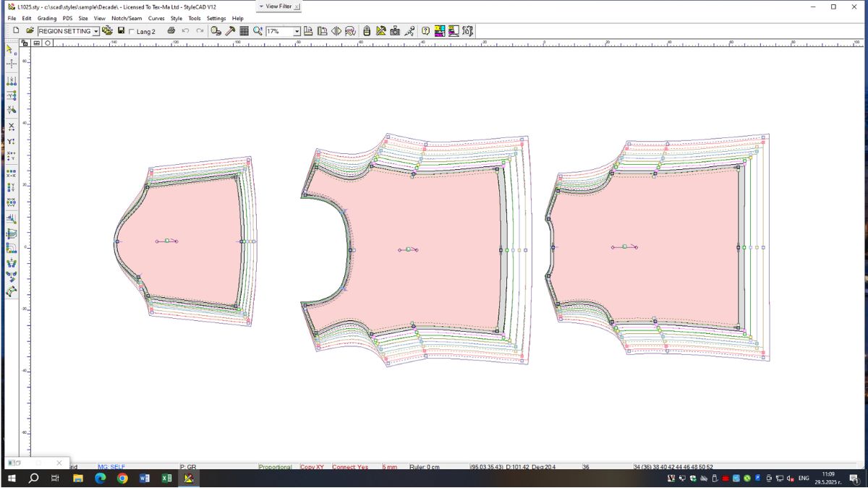This screenshot has height=488, width=868.
Task: Open the Grading menu
Action: tap(47, 18)
